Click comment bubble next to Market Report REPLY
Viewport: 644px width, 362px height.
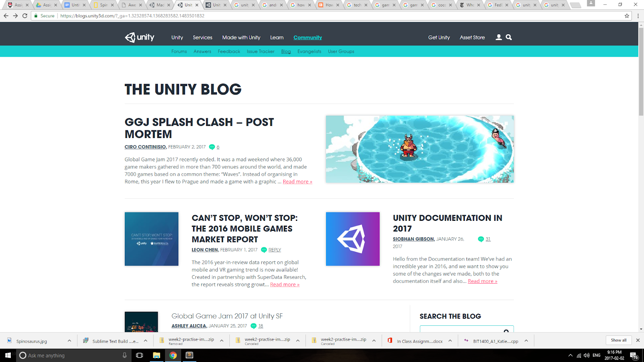click(264, 250)
